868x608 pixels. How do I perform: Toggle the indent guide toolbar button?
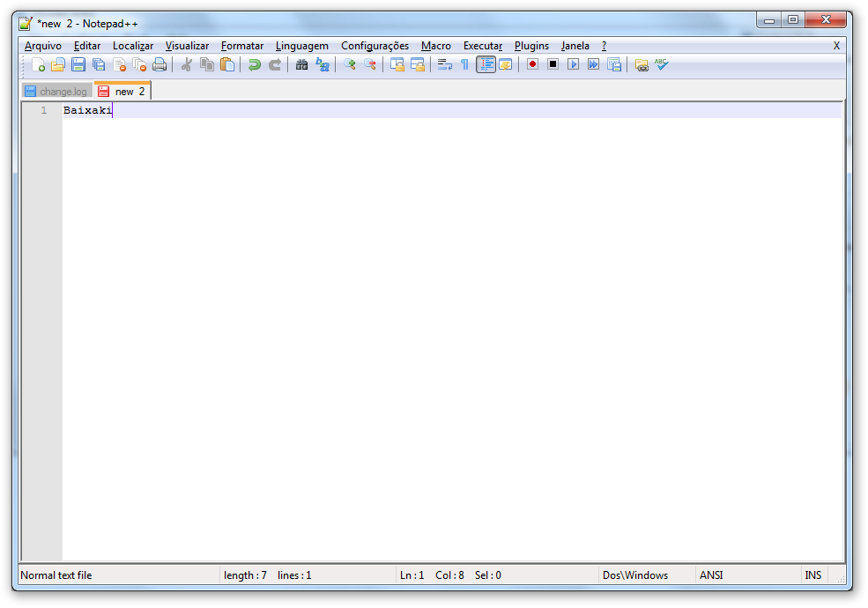click(x=486, y=65)
